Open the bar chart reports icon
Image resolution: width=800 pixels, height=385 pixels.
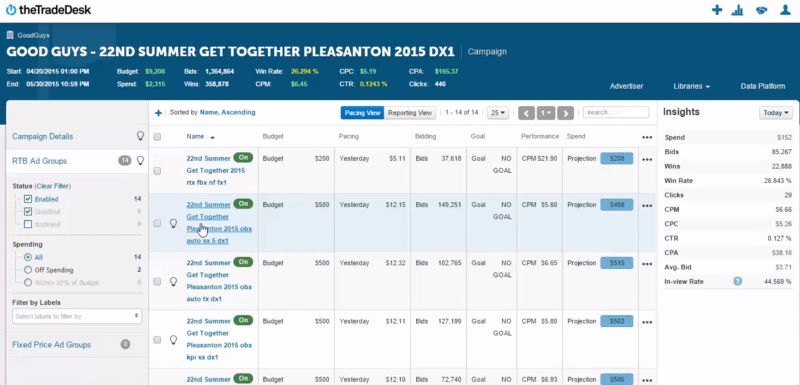[737, 10]
